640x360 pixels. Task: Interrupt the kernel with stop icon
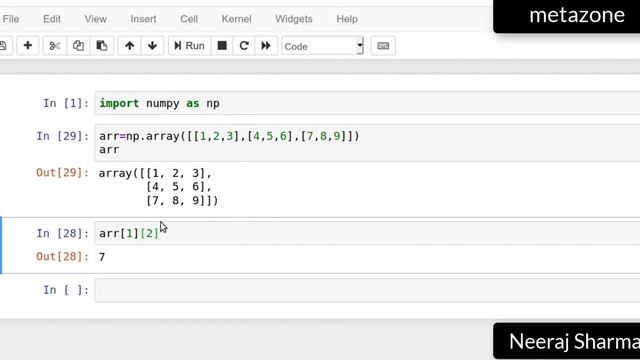222,46
